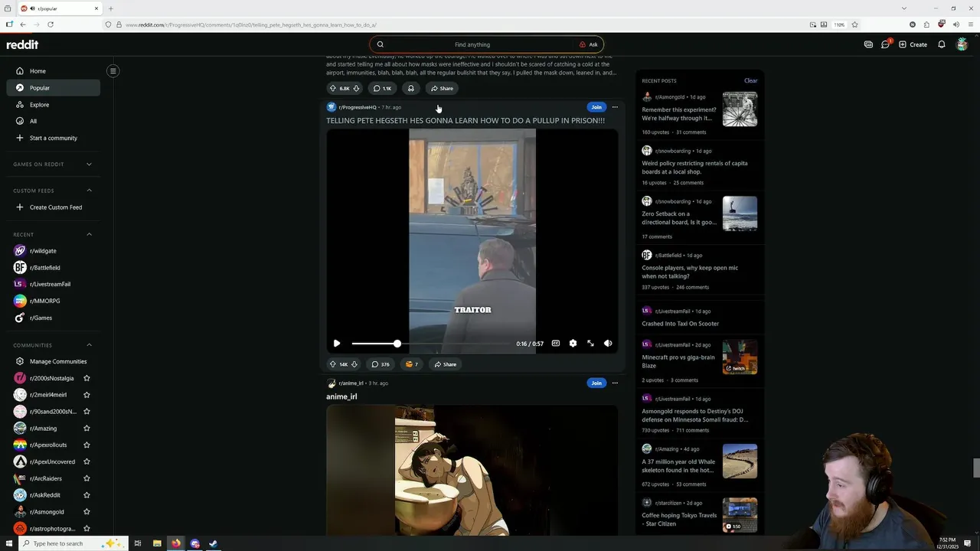
Task: Go to Home feed
Action: click(x=54, y=71)
